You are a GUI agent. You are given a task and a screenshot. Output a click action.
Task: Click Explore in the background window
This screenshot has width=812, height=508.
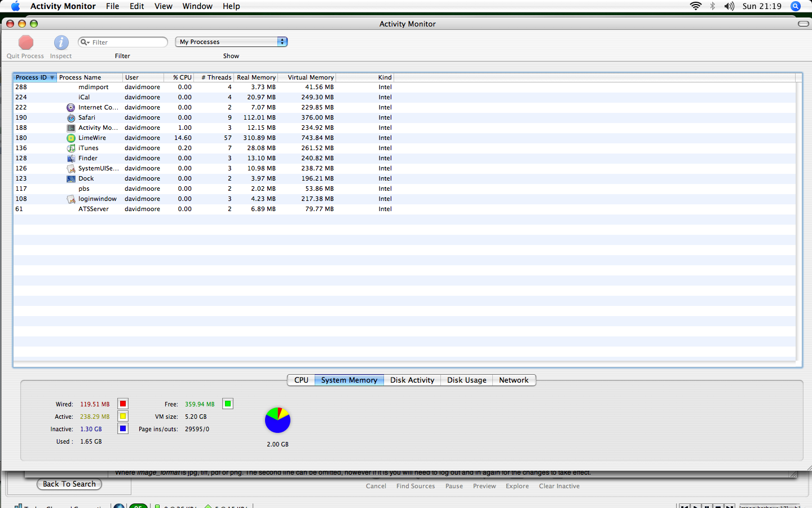[x=517, y=486]
